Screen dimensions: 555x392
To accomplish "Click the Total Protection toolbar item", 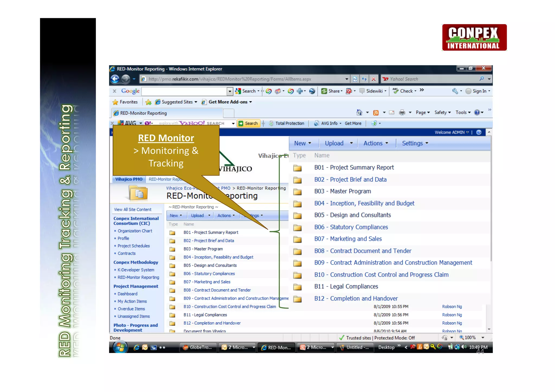I will 287,123.
